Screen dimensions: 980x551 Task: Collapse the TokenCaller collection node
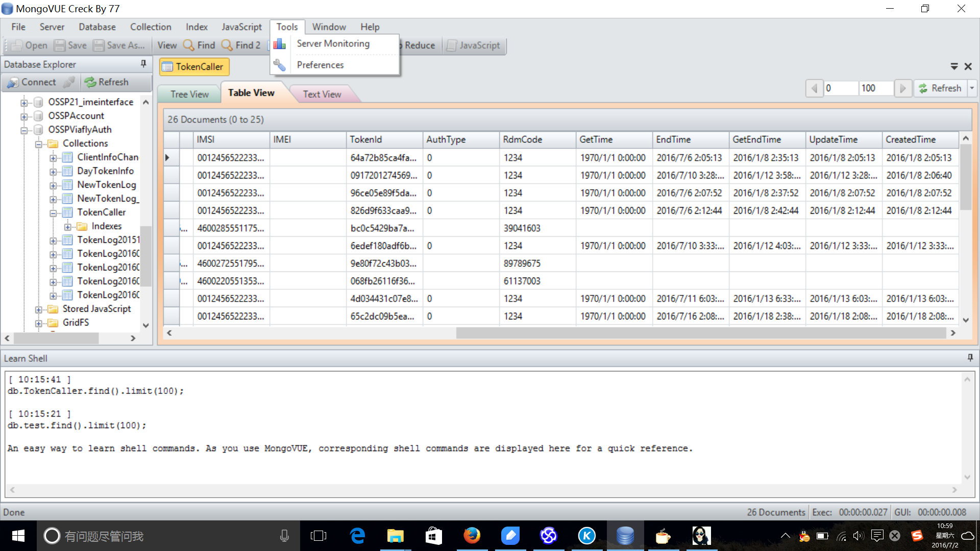point(53,213)
